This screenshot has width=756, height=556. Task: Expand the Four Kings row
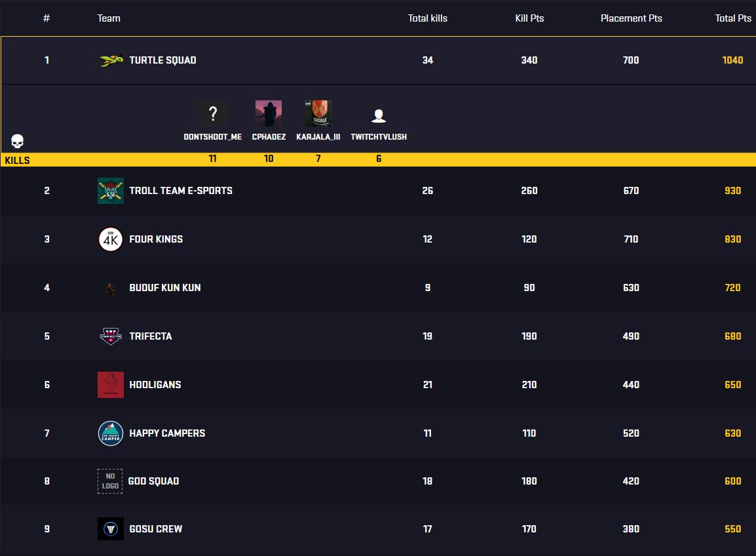378,239
